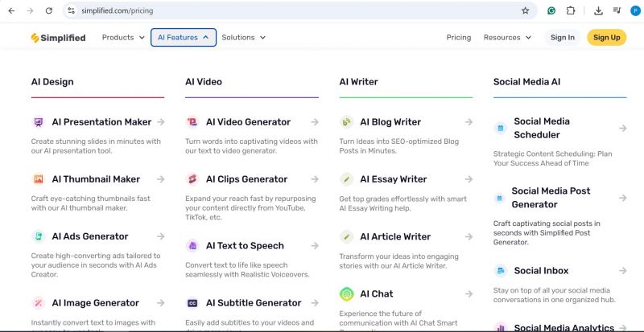Click arrow next to AI Video Generator
The height and width of the screenshot is (332, 644).
[x=315, y=122]
